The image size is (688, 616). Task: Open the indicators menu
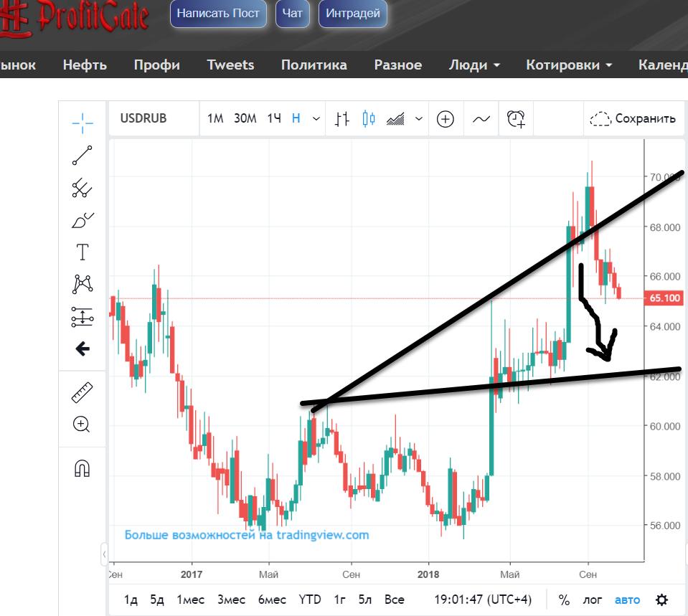pos(481,119)
